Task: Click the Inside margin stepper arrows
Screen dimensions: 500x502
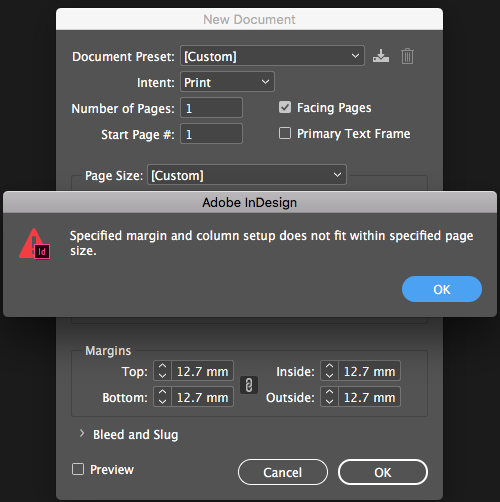Action: [329, 371]
